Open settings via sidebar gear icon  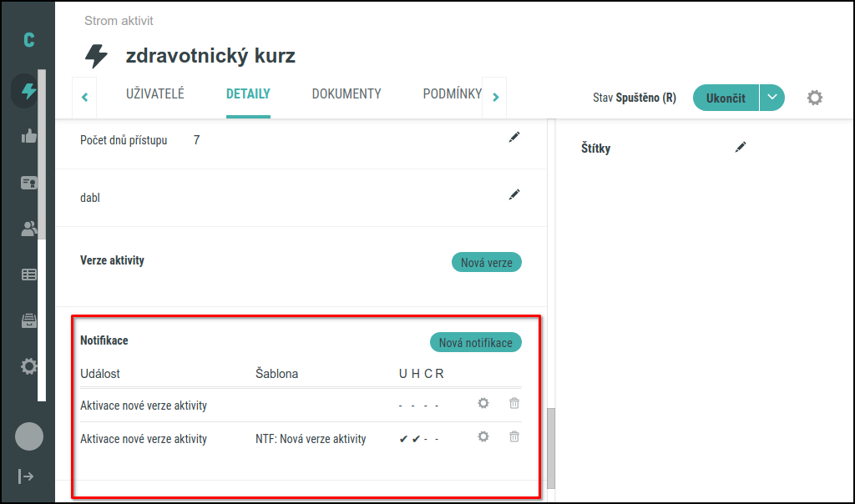(28, 365)
